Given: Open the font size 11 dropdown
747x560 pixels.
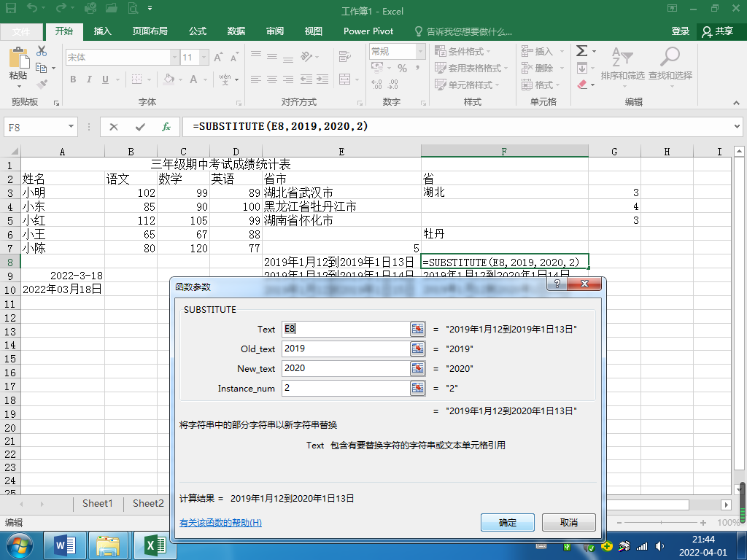Looking at the screenshot, I should click(x=204, y=58).
